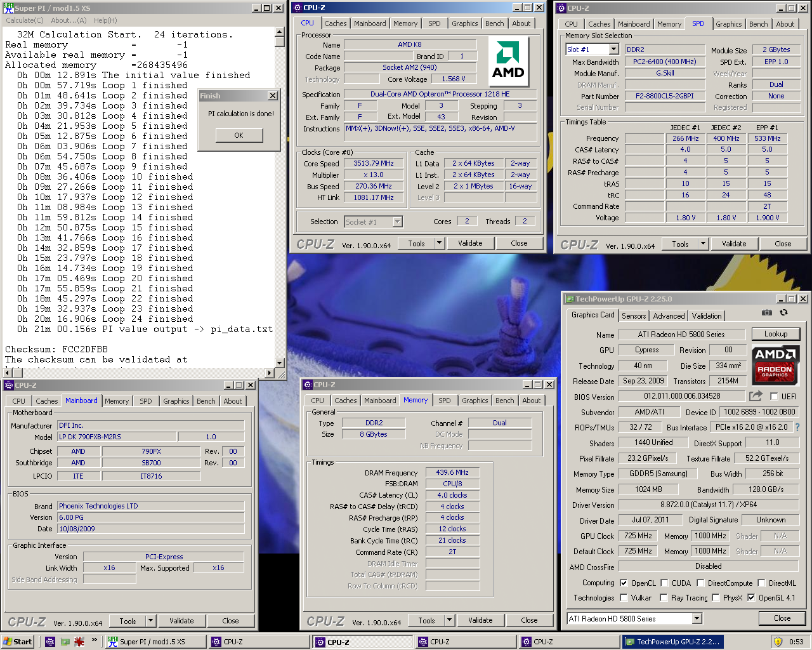
Task: Toggle the PhysX checkbox
Action: click(x=716, y=597)
